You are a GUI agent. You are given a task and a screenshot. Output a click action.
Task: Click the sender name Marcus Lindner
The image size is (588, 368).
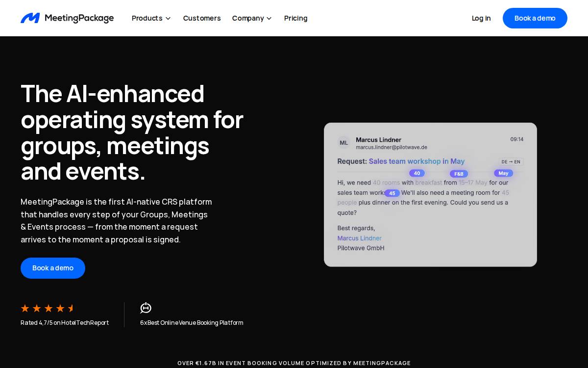[378, 139]
